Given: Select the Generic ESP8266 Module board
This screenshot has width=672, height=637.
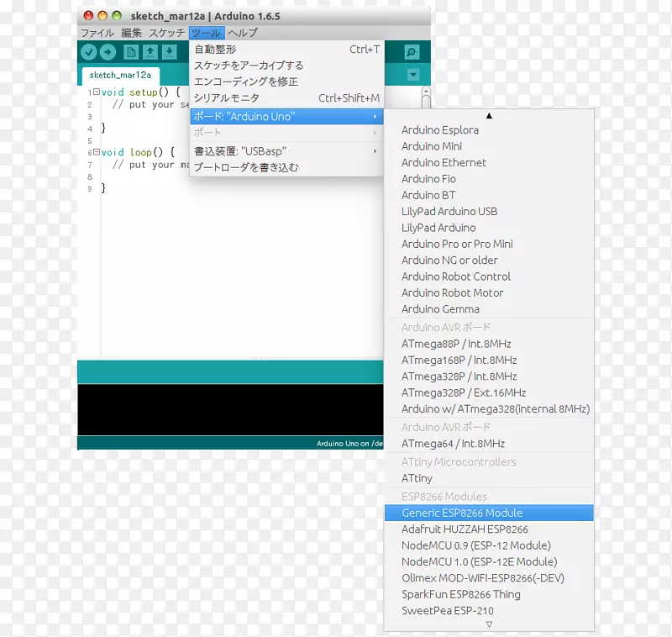Looking at the screenshot, I should click(x=464, y=513).
